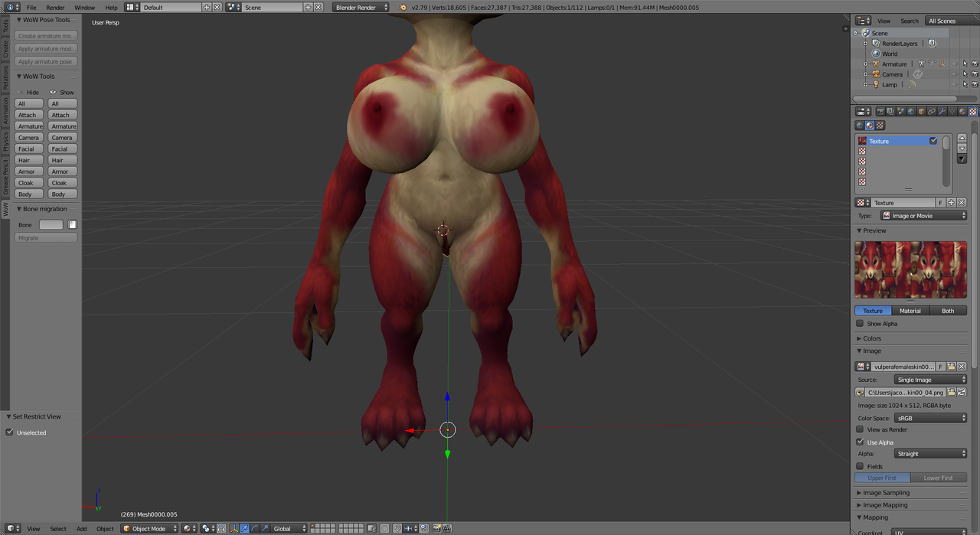Image resolution: width=980 pixels, height=535 pixels.
Task: Add new texture with plus button
Action: pos(951,203)
